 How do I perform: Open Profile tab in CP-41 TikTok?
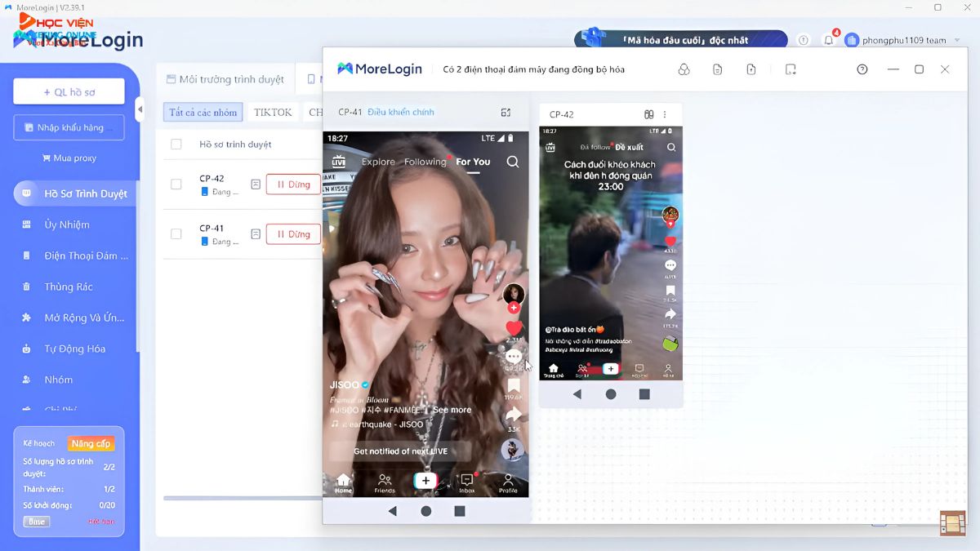pos(508,482)
